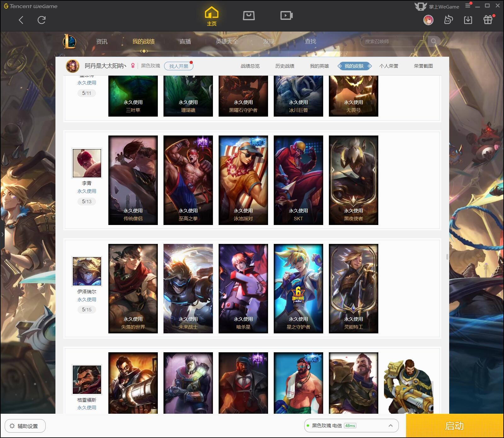504x438 pixels.
Task: Open the 珊瑚礁 skin card
Action: pyautogui.click(x=188, y=96)
